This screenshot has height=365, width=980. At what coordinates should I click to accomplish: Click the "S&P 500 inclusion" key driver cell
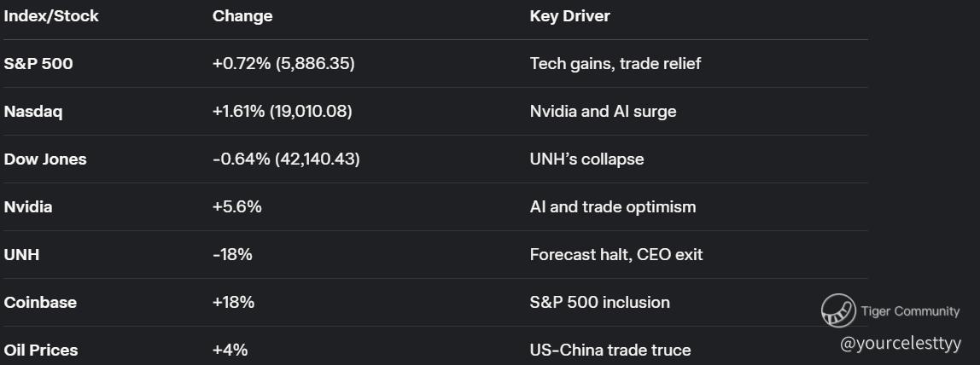599,303
